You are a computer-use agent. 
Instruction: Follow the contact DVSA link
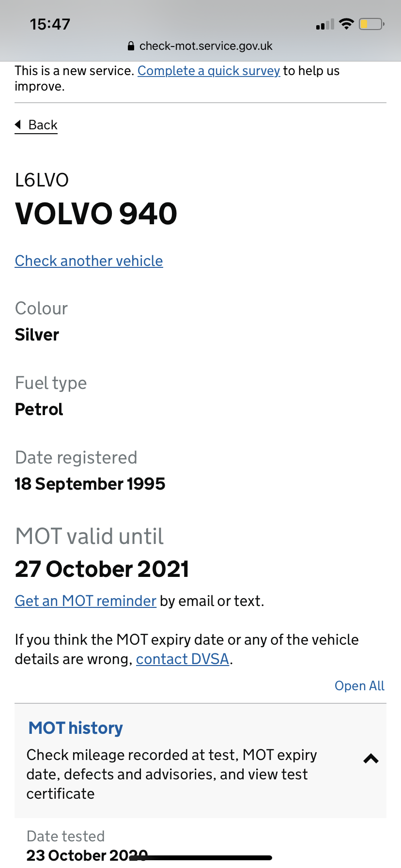pyautogui.click(x=183, y=659)
